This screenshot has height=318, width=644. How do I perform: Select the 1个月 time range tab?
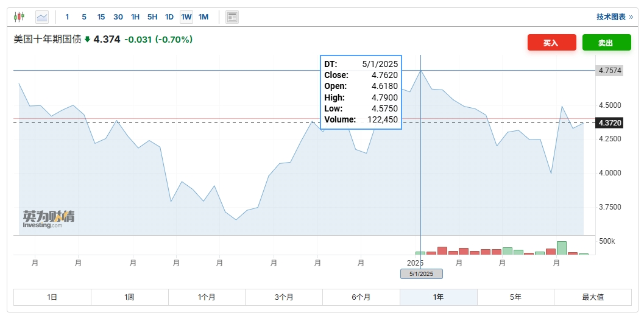coord(207,297)
